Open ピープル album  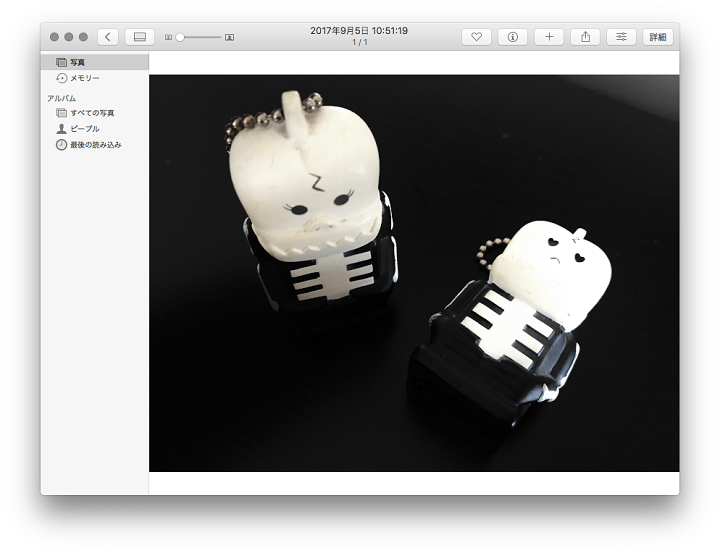coord(95,129)
